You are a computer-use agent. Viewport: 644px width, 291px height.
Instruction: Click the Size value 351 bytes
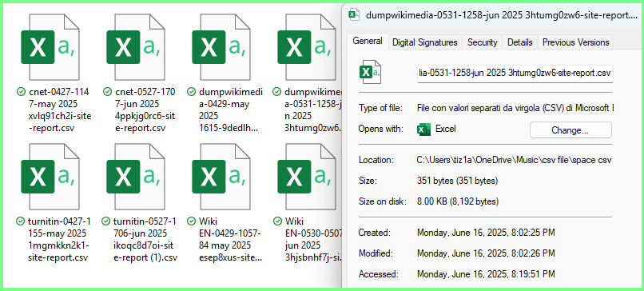[x=458, y=181]
